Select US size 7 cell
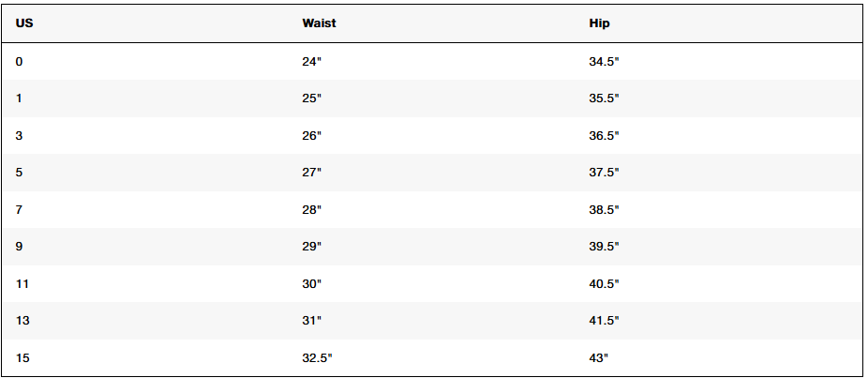This screenshot has width=868, height=378. point(20,210)
